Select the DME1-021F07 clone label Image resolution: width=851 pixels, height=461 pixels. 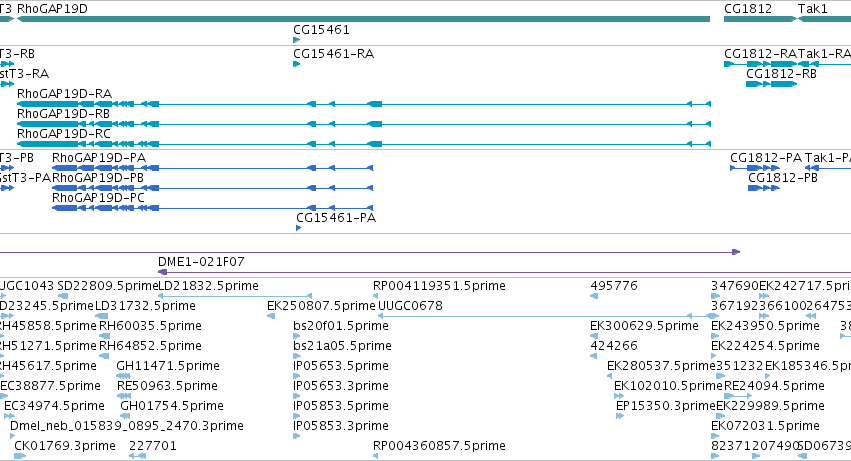click(x=201, y=262)
